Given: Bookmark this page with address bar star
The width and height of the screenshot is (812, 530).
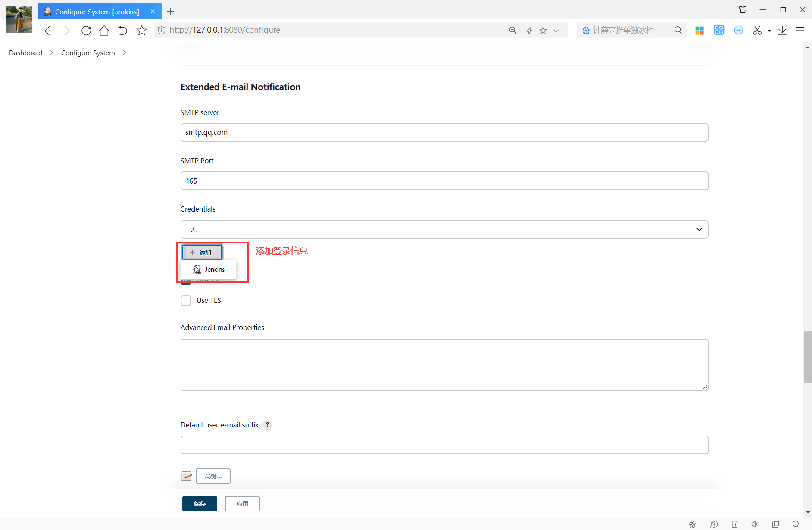Looking at the screenshot, I should [x=543, y=30].
